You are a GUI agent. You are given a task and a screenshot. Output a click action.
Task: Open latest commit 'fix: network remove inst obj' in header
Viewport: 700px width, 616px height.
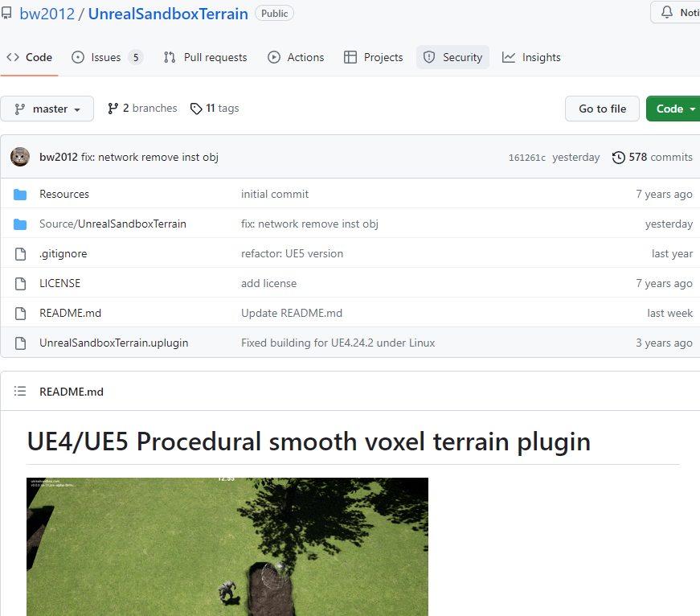point(149,158)
